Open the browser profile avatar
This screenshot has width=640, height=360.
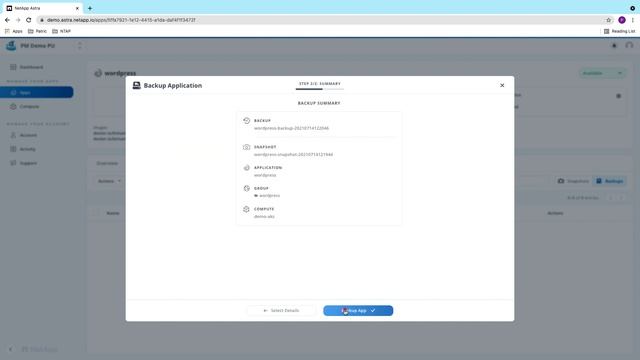pos(622,20)
